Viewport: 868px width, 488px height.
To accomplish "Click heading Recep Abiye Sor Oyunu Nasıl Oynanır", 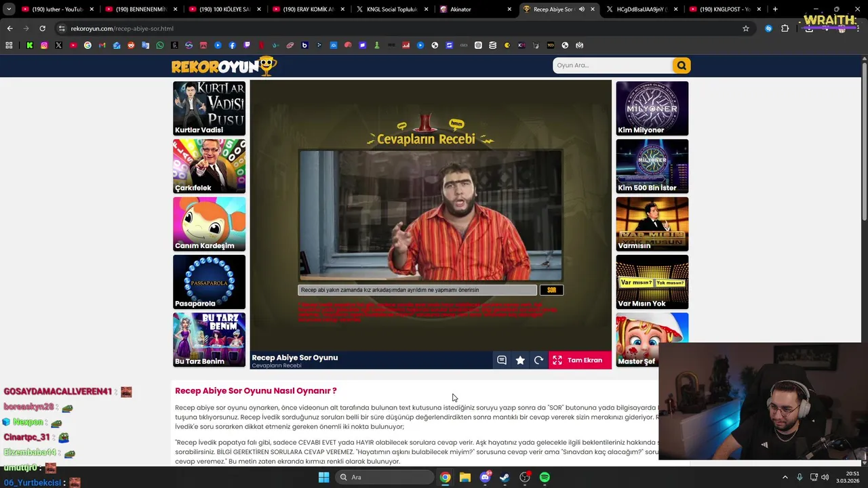I will coord(256,391).
